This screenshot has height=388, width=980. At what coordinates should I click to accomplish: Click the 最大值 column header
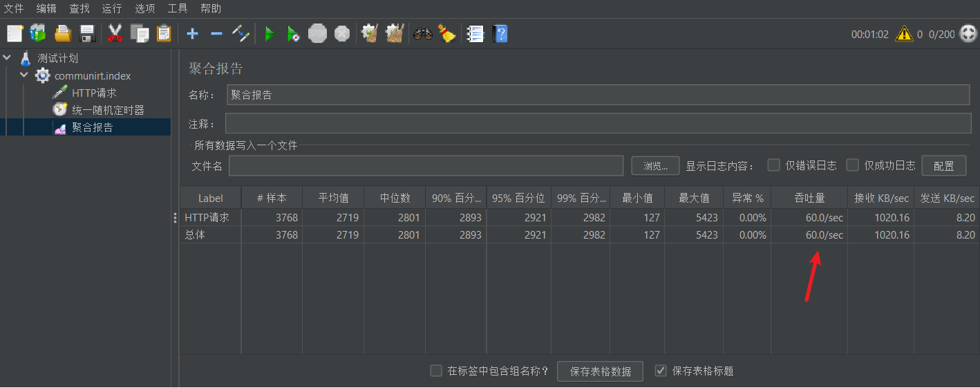pos(694,198)
